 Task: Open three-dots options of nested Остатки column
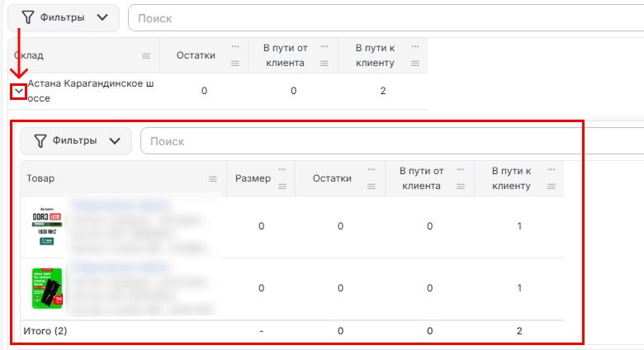pos(372,170)
